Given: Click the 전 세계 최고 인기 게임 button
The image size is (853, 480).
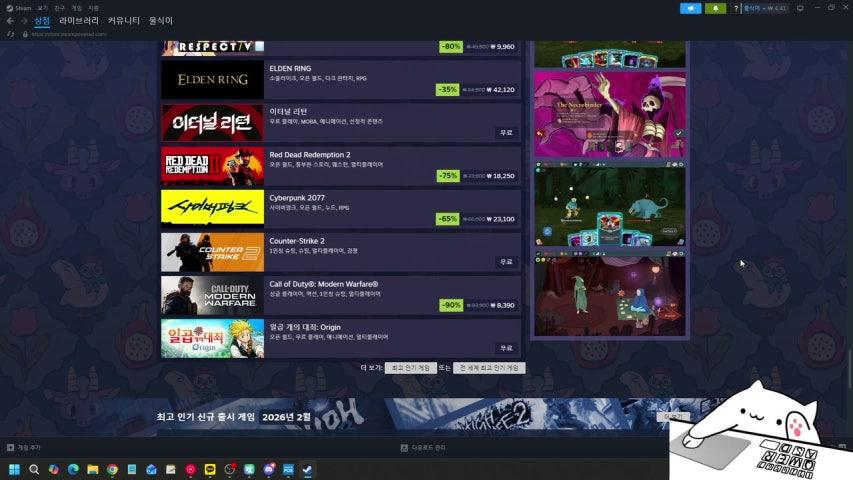Looking at the screenshot, I should pos(489,368).
